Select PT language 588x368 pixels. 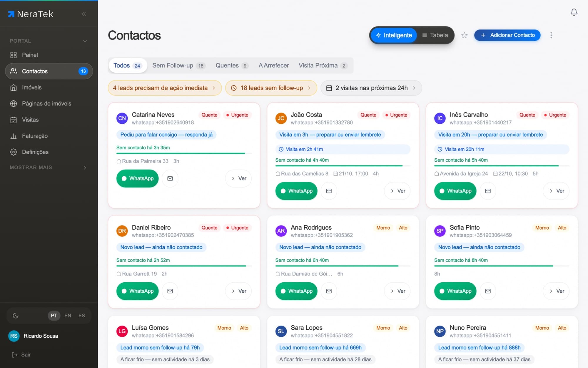[x=54, y=316]
